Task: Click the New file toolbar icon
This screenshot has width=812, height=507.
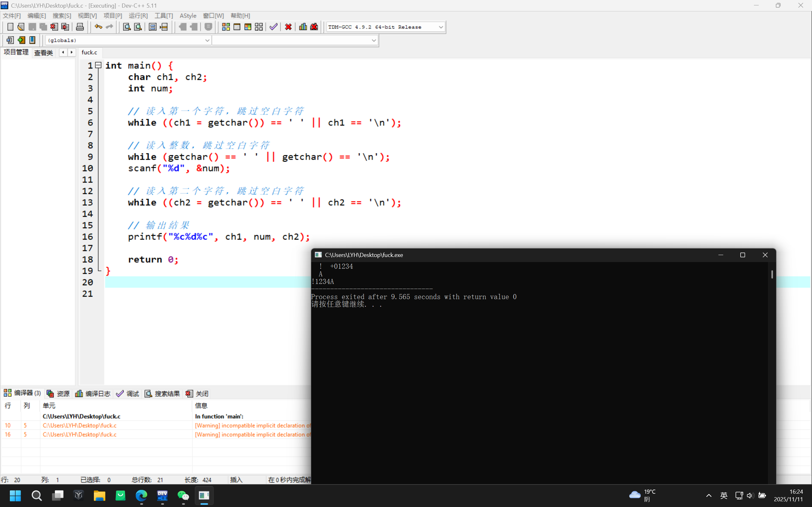Action: click(10, 27)
